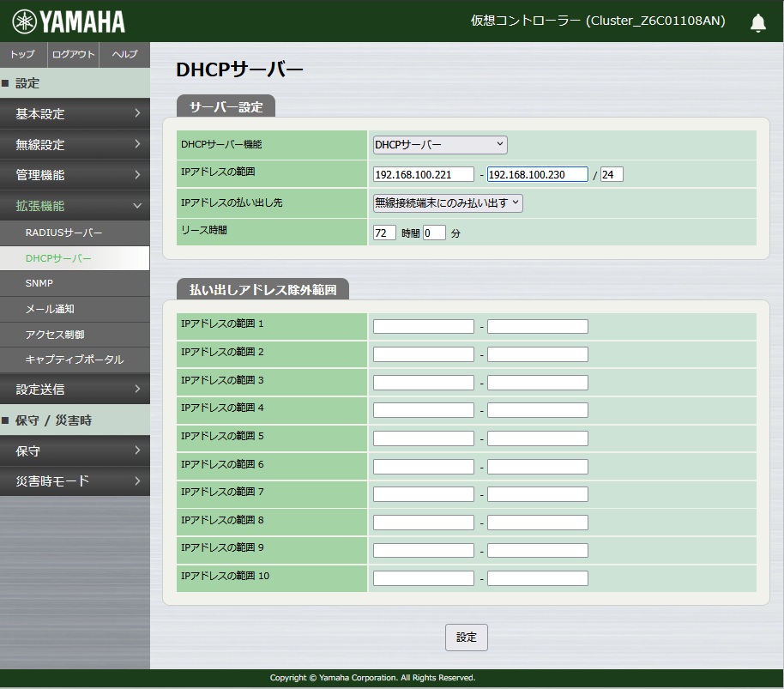Click the Yamaha logo
Image resolution: width=784 pixels, height=689 pixels.
point(69,21)
